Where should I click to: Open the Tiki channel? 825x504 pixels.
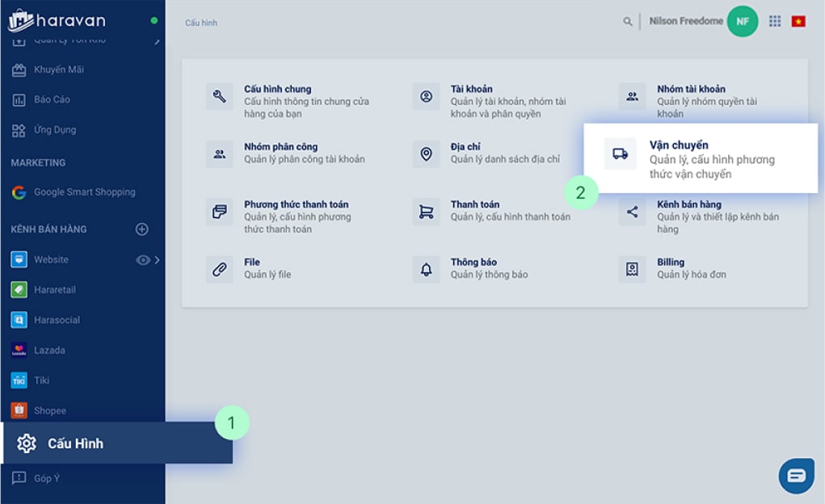tap(30, 380)
